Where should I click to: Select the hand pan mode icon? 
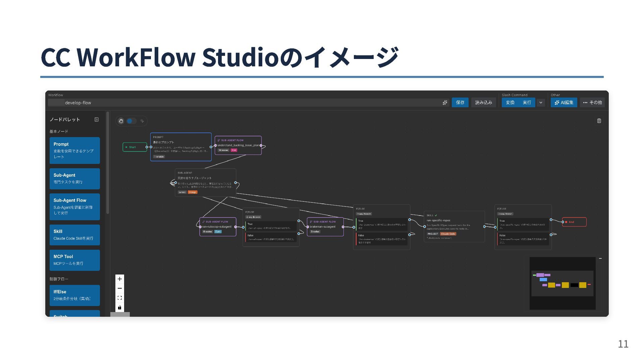(121, 121)
